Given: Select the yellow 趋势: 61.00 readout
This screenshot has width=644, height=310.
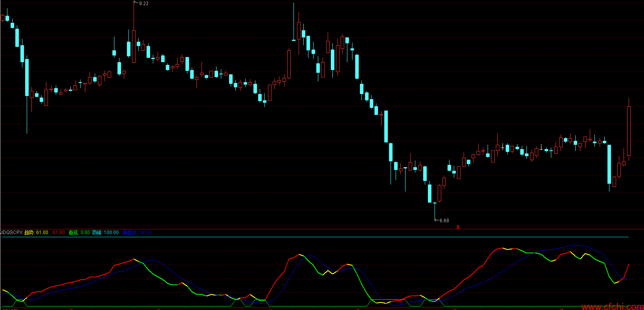Looking at the screenshot, I should [x=36, y=232].
